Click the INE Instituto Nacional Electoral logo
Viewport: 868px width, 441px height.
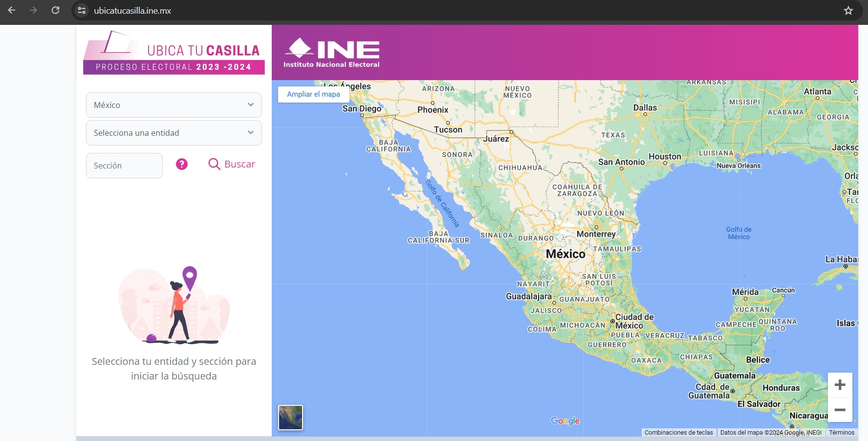coord(332,53)
